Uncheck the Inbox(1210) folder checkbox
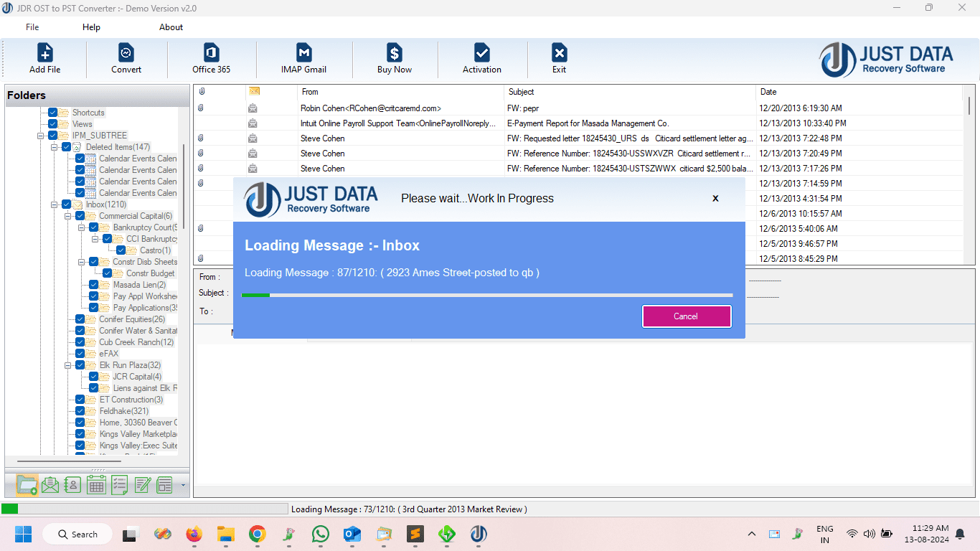 [66, 204]
